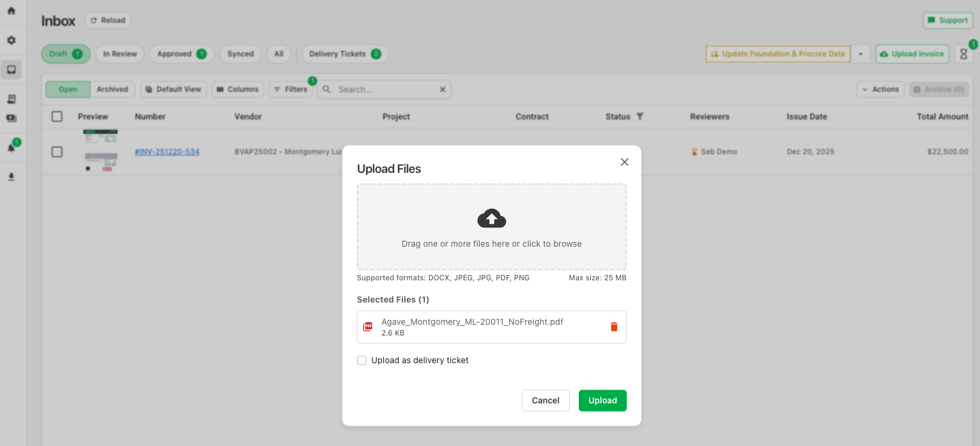Click the Project column header
980x446 pixels.
click(x=396, y=116)
